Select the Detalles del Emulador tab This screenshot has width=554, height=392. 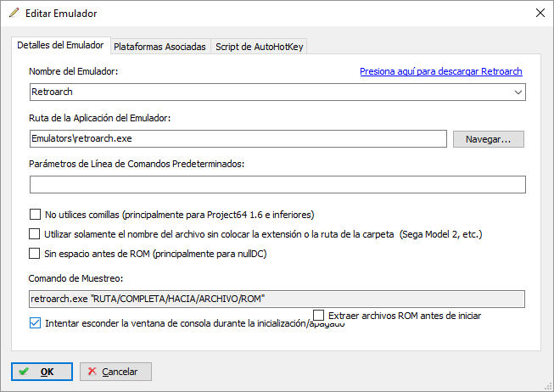(60, 45)
